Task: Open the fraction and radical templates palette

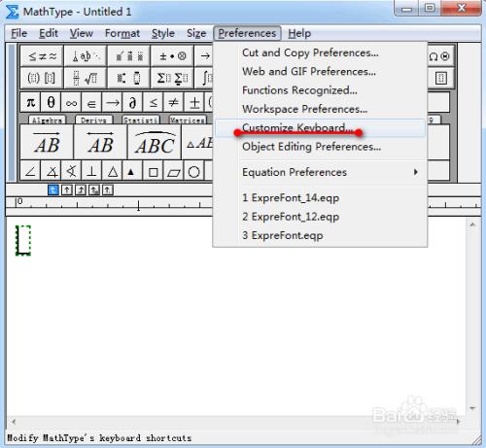Action: [x=86, y=78]
